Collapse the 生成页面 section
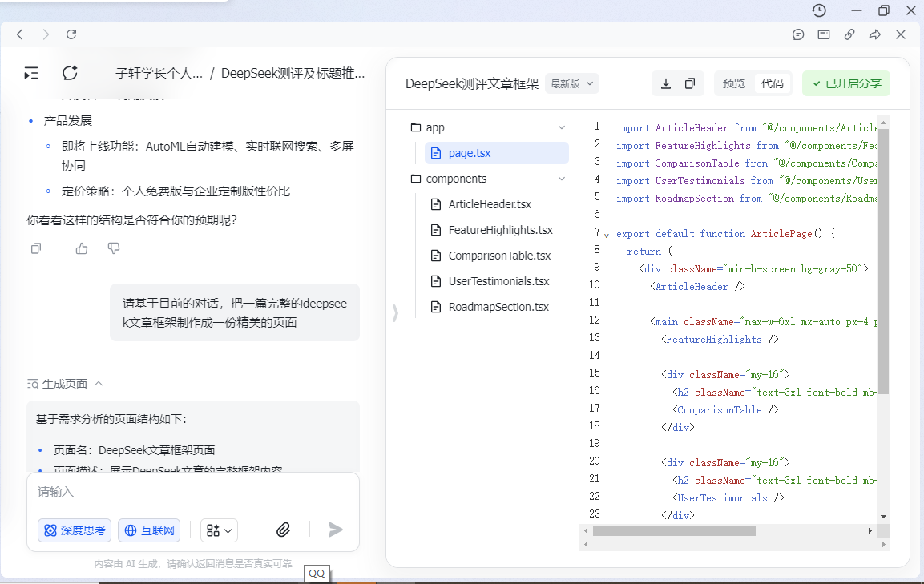Viewport: 924px width, 584px height. pyautogui.click(x=99, y=384)
